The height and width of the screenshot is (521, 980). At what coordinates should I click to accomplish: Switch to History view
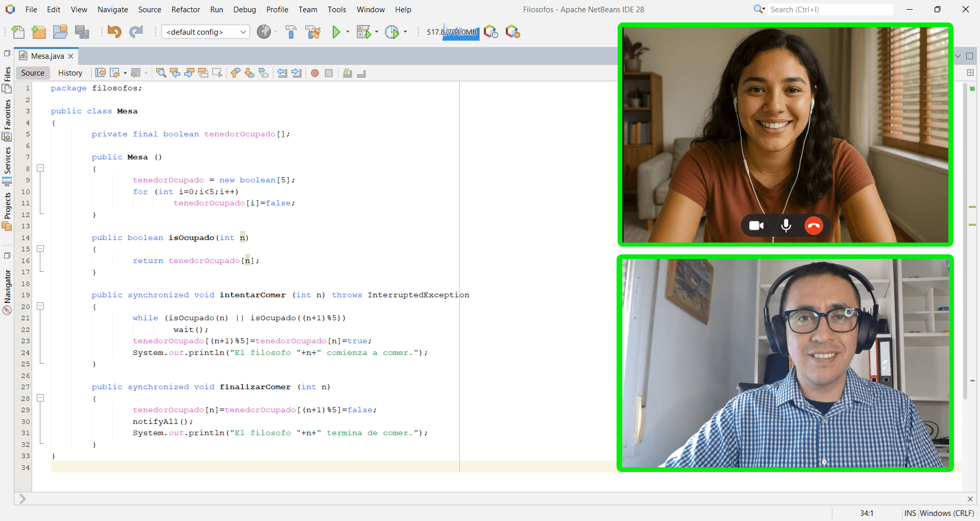70,73
